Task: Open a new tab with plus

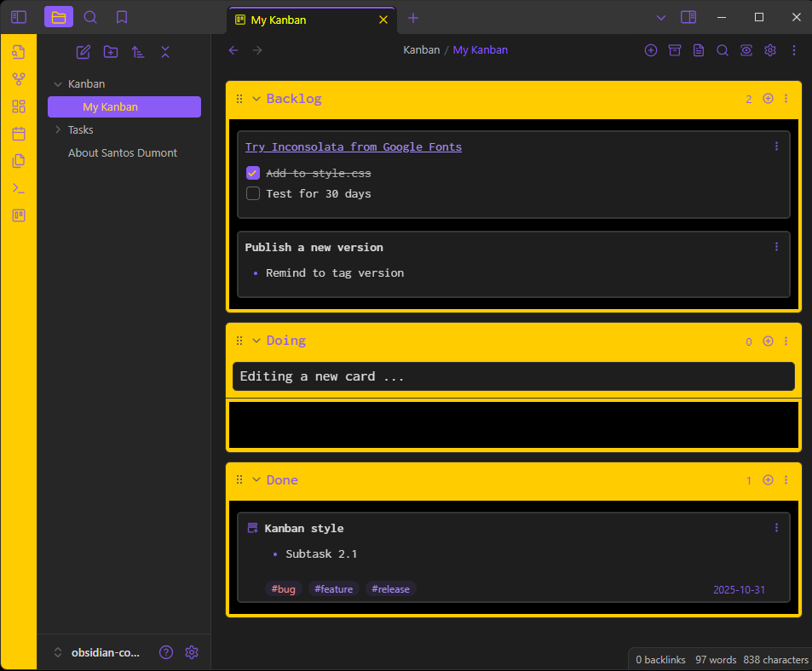Action: (412, 18)
